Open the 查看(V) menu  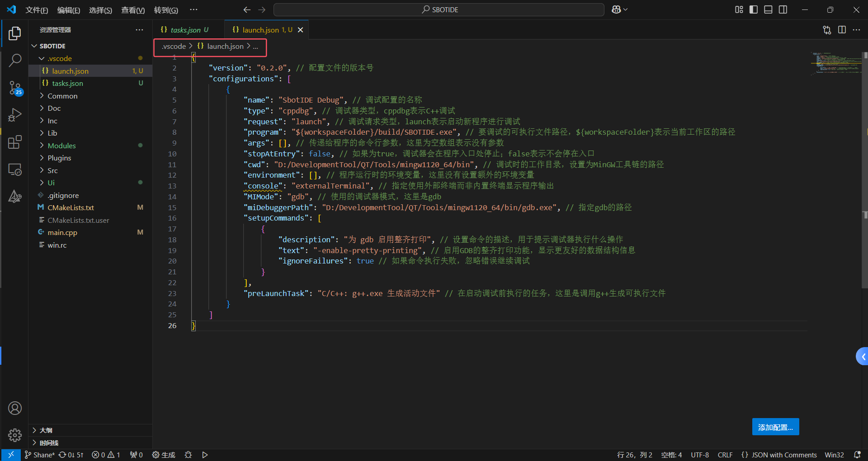pyautogui.click(x=133, y=10)
